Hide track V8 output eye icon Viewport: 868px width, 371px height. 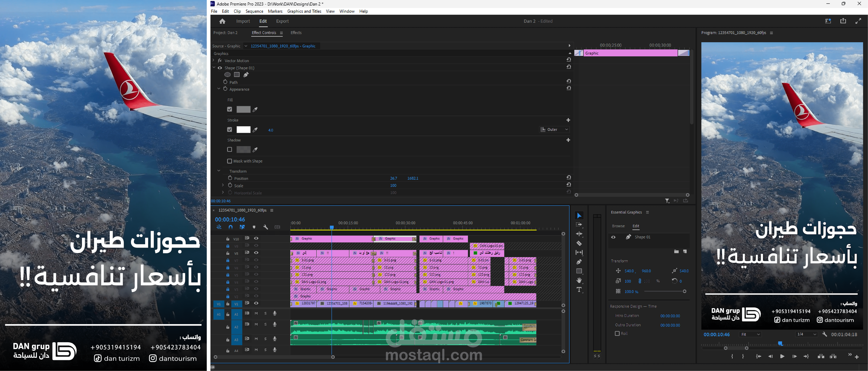coord(256,253)
